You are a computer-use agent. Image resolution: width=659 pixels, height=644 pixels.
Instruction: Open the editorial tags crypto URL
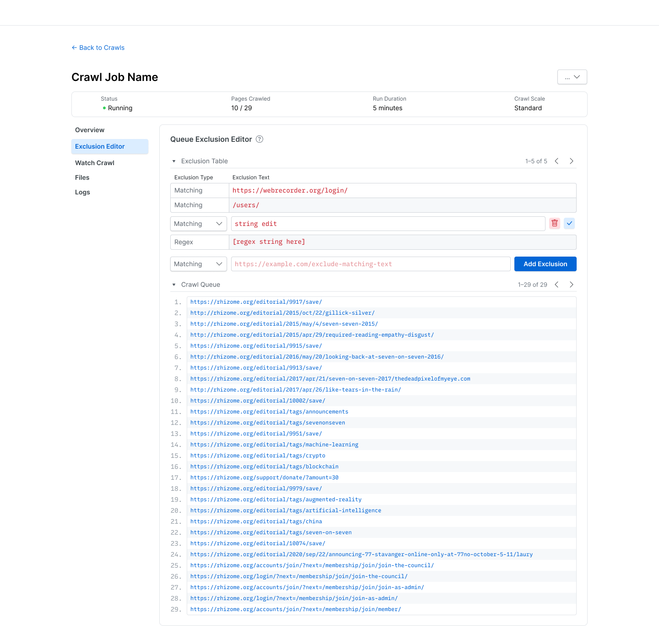(x=258, y=456)
